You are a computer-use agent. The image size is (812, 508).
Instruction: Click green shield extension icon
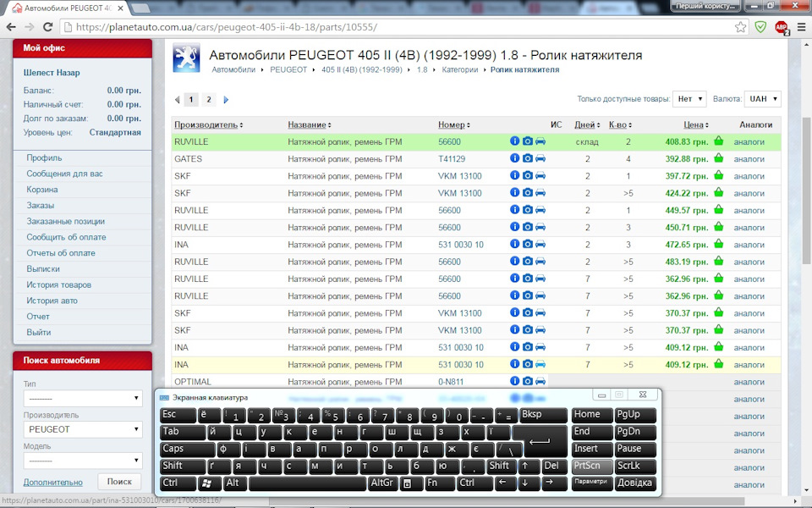click(x=760, y=27)
